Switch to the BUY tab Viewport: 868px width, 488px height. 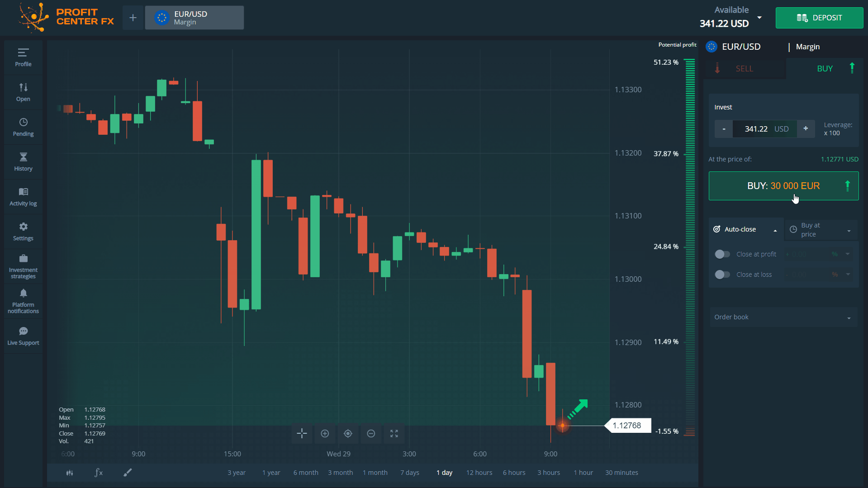point(825,69)
